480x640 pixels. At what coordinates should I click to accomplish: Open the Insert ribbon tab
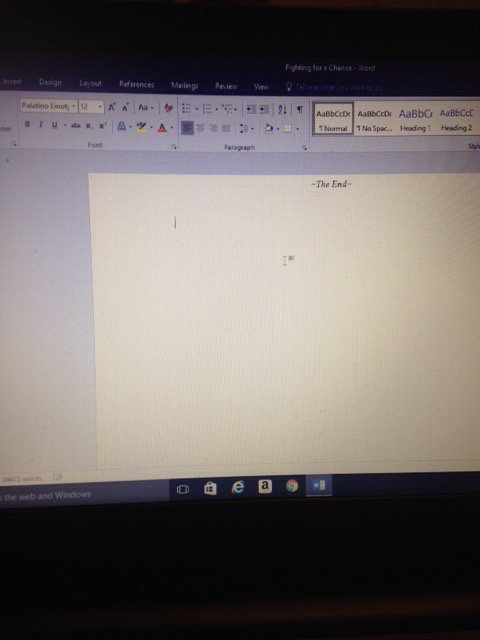tap(12, 82)
